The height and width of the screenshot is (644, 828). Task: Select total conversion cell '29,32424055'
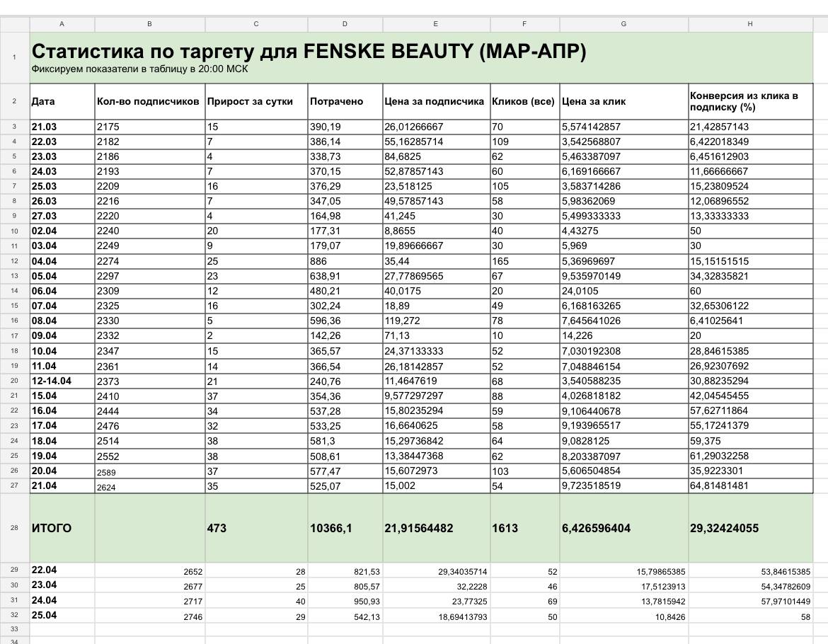tap(750, 528)
